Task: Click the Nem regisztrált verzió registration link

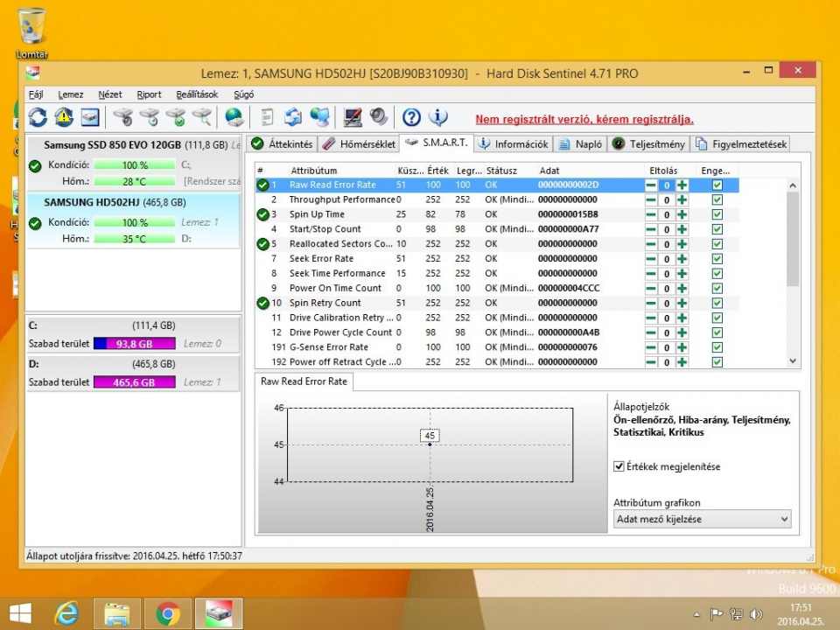Action: pyautogui.click(x=584, y=119)
